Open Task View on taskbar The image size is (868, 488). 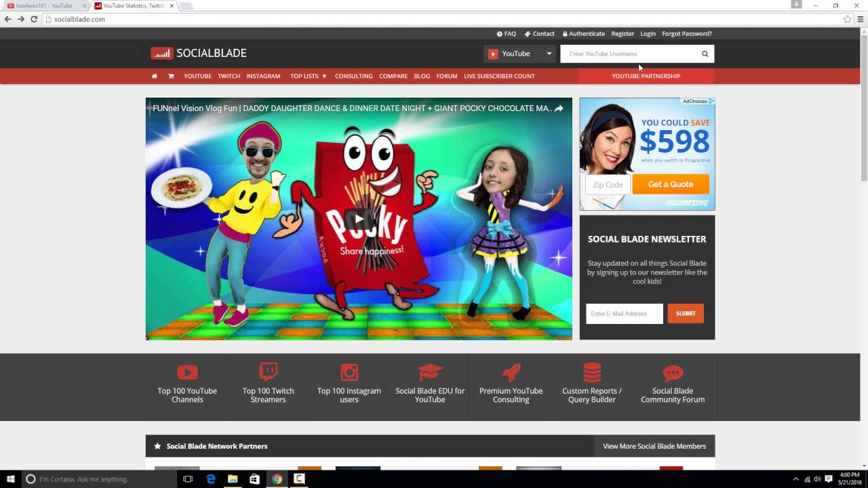tap(188, 479)
